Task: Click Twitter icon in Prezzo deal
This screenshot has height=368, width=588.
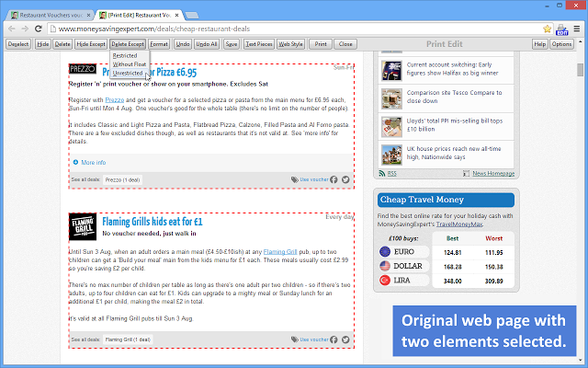Action: tap(345, 179)
